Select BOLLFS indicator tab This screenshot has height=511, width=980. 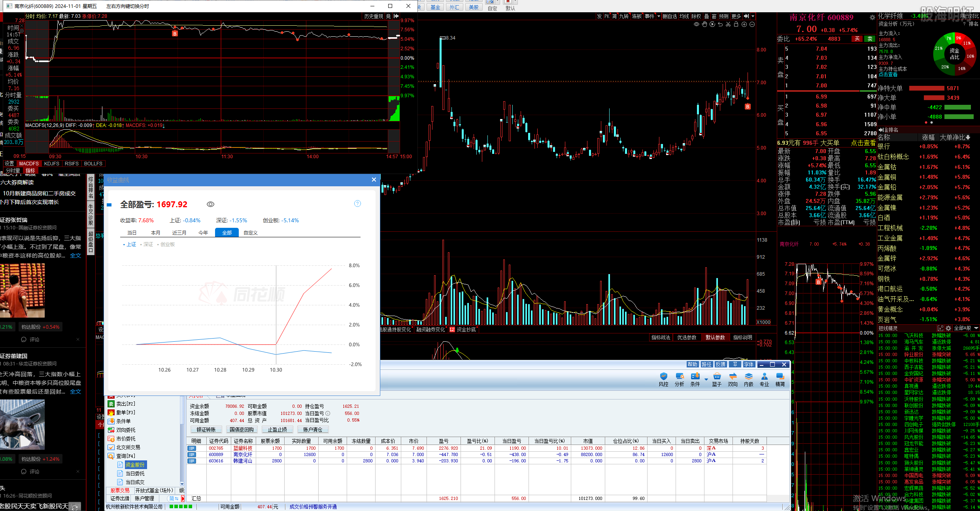93,163
